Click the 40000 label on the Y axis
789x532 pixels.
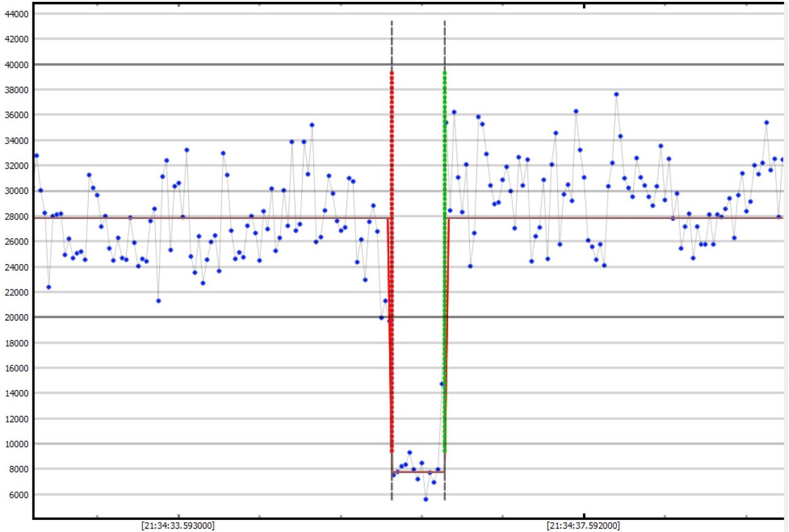coord(16,64)
